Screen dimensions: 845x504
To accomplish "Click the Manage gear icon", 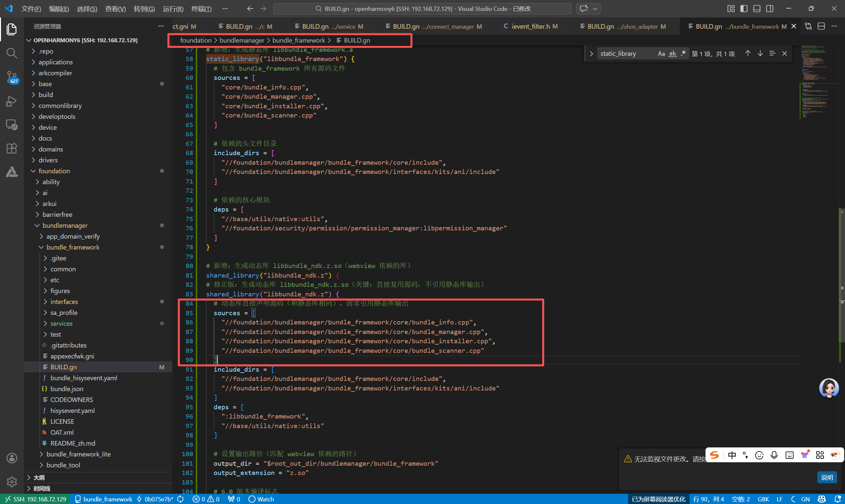I will click(x=12, y=481).
